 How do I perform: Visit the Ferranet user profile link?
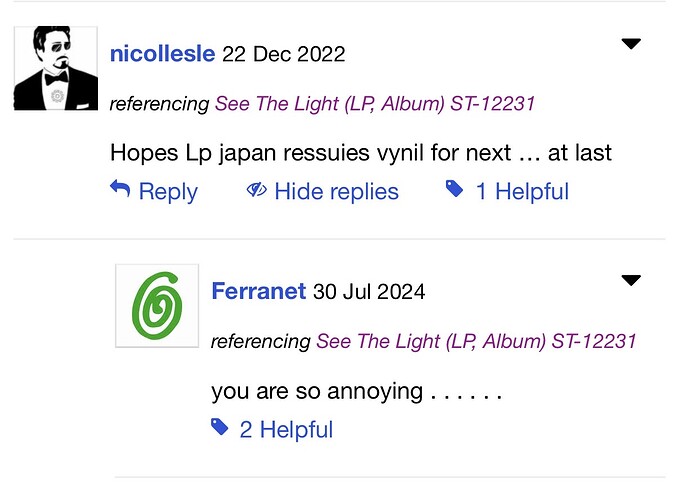point(259,291)
